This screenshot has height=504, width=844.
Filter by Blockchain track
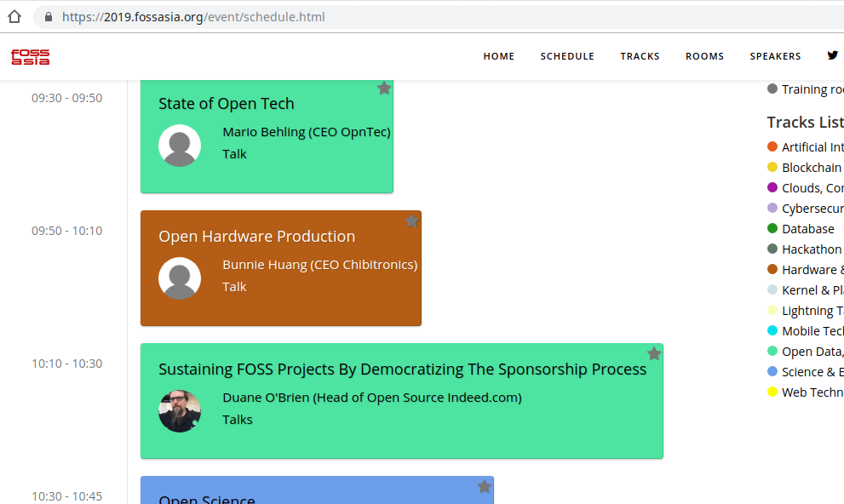[x=805, y=167]
